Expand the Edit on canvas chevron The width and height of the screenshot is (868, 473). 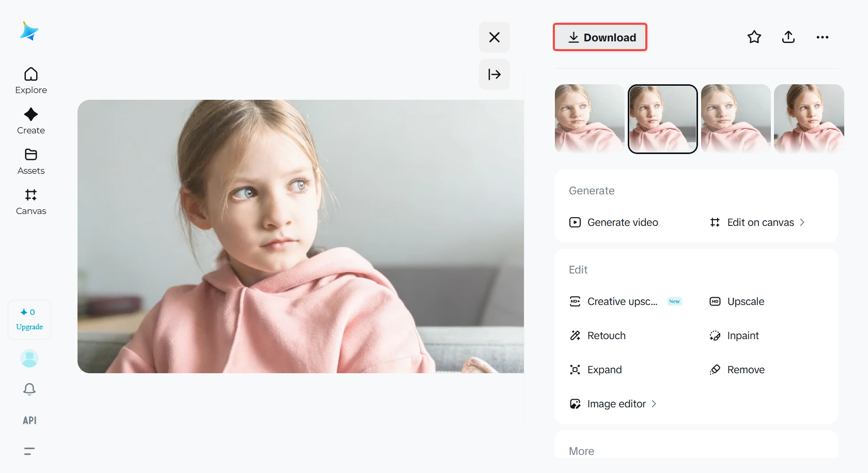click(x=802, y=222)
